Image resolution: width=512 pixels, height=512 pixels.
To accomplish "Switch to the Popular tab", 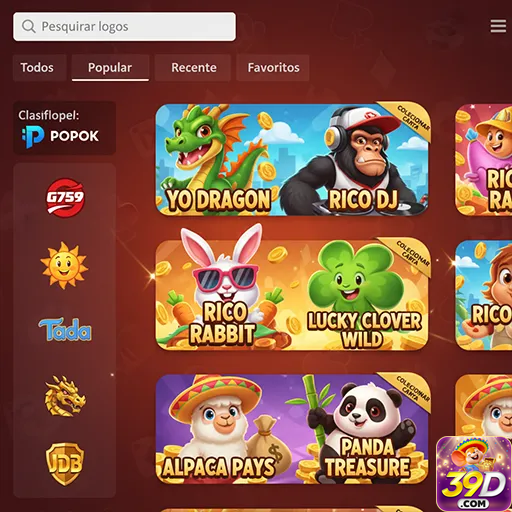I will 110,68.
